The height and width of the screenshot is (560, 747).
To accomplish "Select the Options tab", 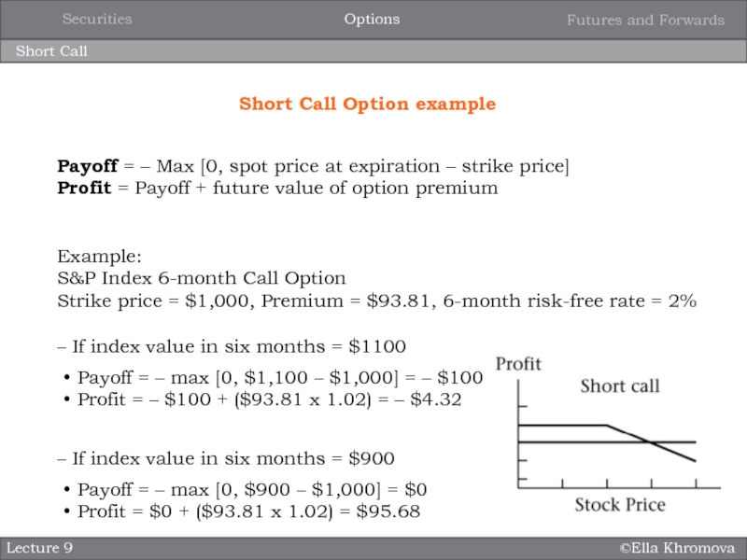I will click(x=372, y=19).
